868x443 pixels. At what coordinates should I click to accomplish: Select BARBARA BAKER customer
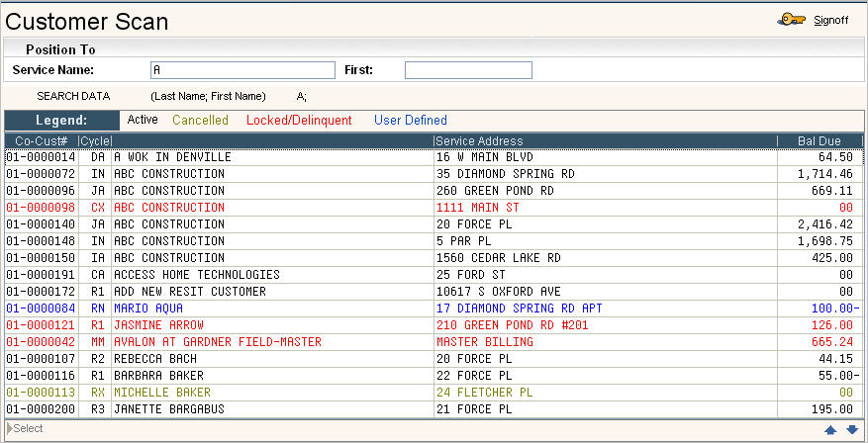click(158, 375)
